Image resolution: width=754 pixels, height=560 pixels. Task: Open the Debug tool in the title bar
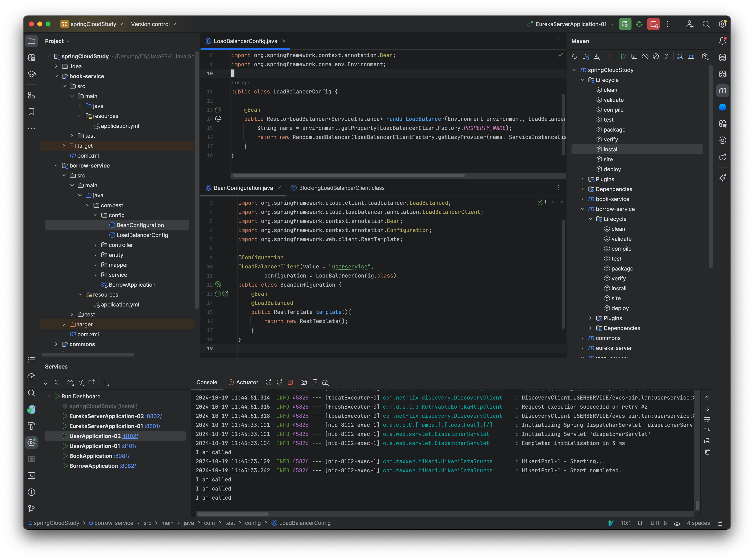(639, 24)
